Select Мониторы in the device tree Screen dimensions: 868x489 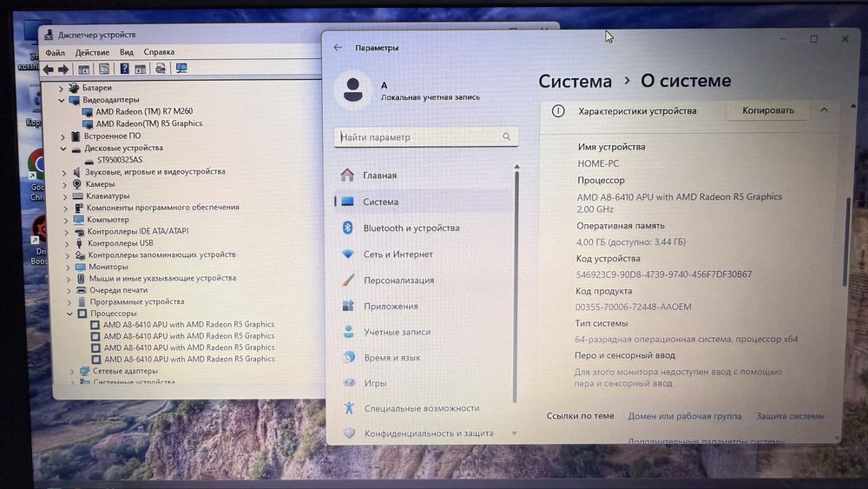(x=108, y=267)
